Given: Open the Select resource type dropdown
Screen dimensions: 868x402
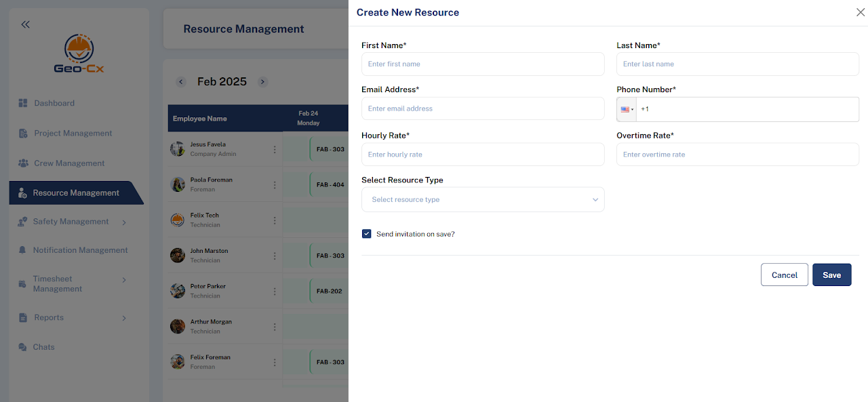Looking at the screenshot, I should pyautogui.click(x=483, y=200).
